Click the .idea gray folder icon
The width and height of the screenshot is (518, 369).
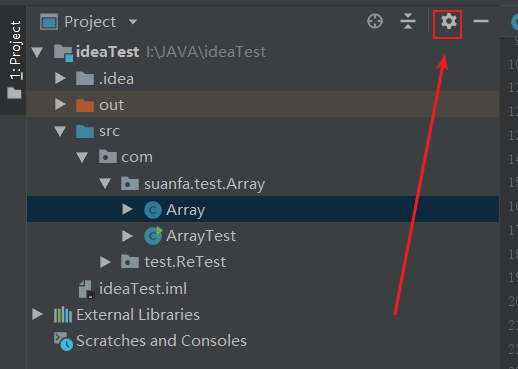pyautogui.click(x=85, y=78)
